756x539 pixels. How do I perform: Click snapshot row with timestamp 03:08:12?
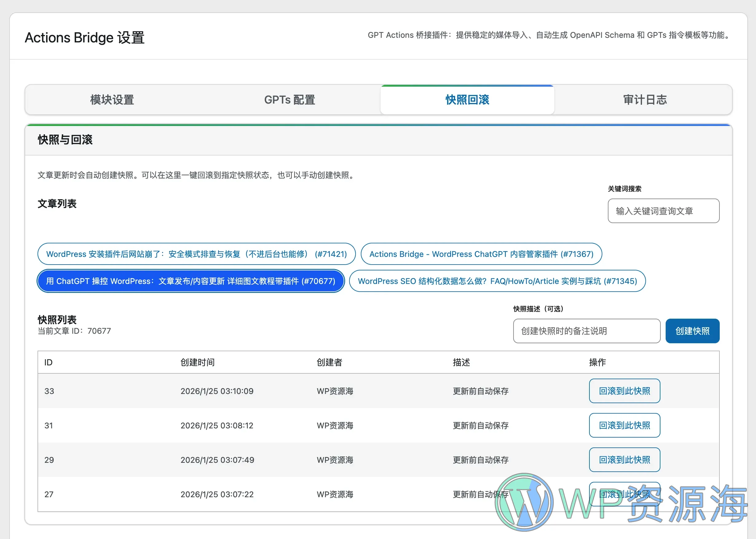(217, 426)
